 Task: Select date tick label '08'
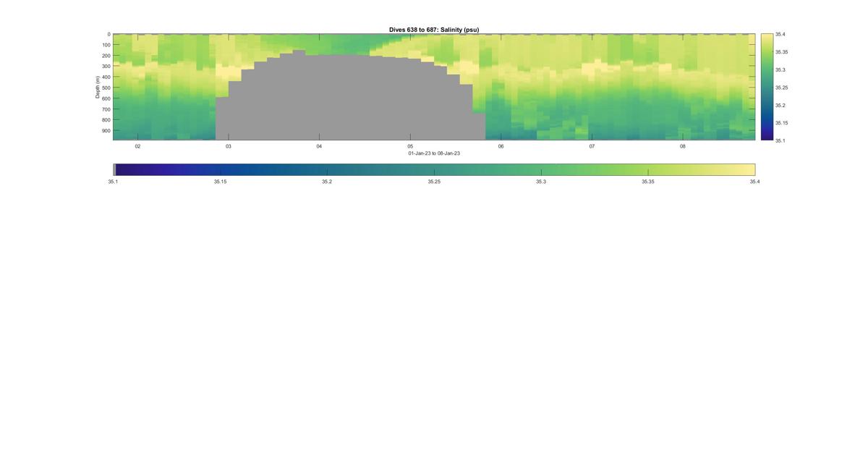[x=683, y=146]
